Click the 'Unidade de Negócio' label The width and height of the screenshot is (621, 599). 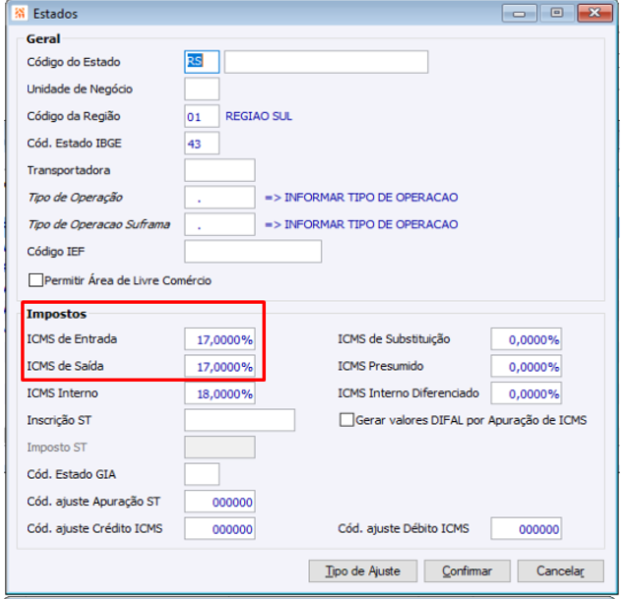(80, 89)
